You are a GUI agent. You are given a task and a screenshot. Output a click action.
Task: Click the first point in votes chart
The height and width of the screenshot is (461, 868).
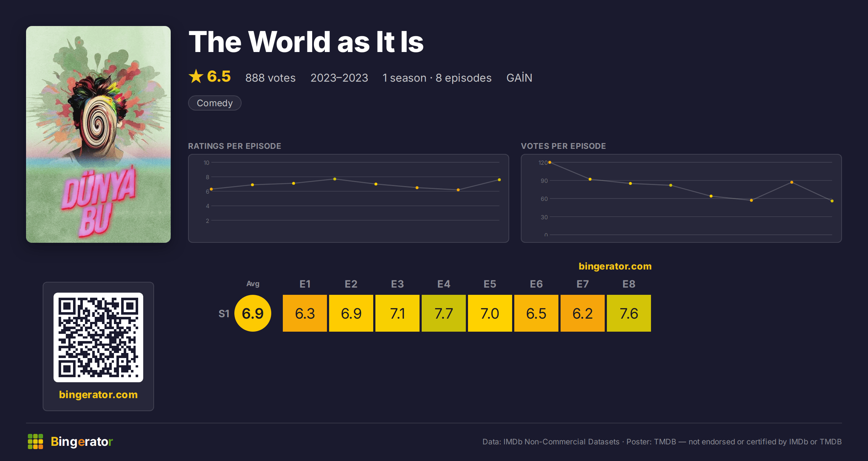550,163
